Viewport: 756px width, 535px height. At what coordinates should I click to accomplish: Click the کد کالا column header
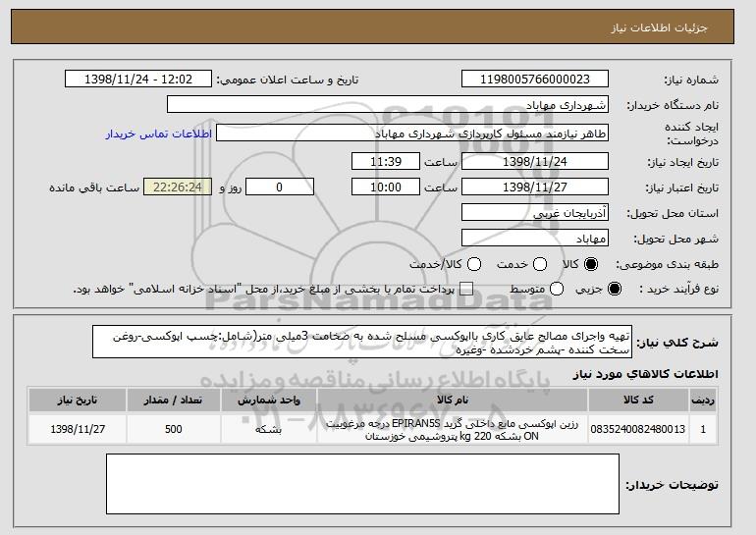click(x=638, y=401)
